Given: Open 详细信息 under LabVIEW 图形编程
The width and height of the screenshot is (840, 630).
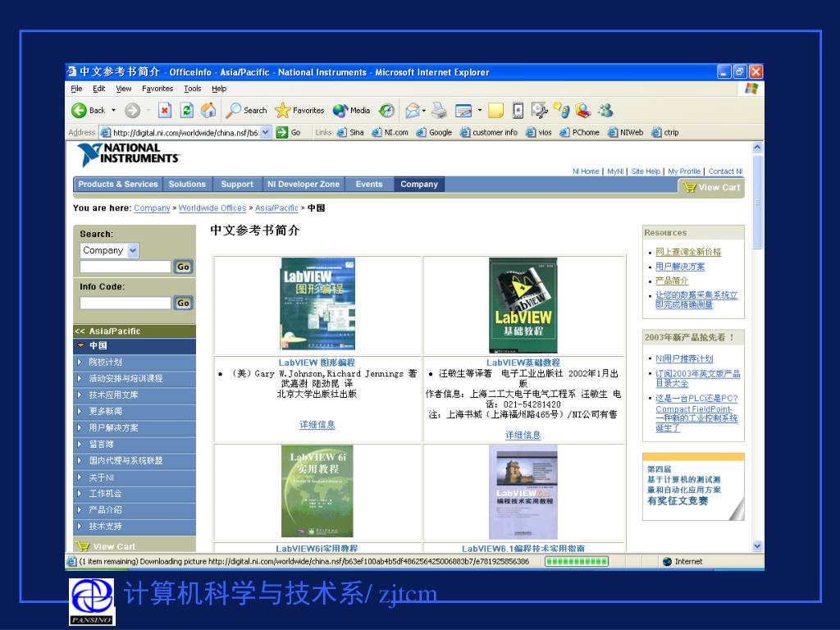Looking at the screenshot, I should [x=317, y=425].
